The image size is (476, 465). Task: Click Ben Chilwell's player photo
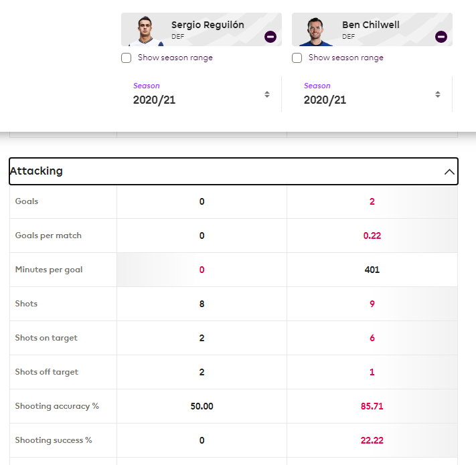317,31
